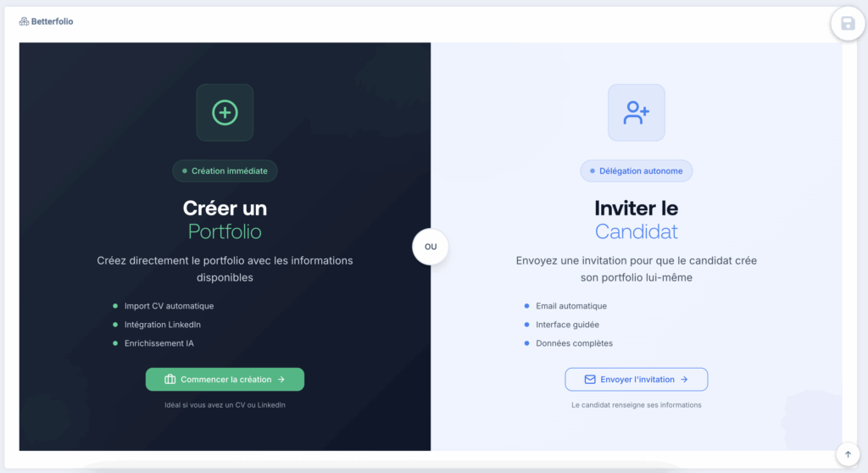The height and width of the screenshot is (473, 868).
Task: Select the Création immédiate badge
Action: pos(225,171)
